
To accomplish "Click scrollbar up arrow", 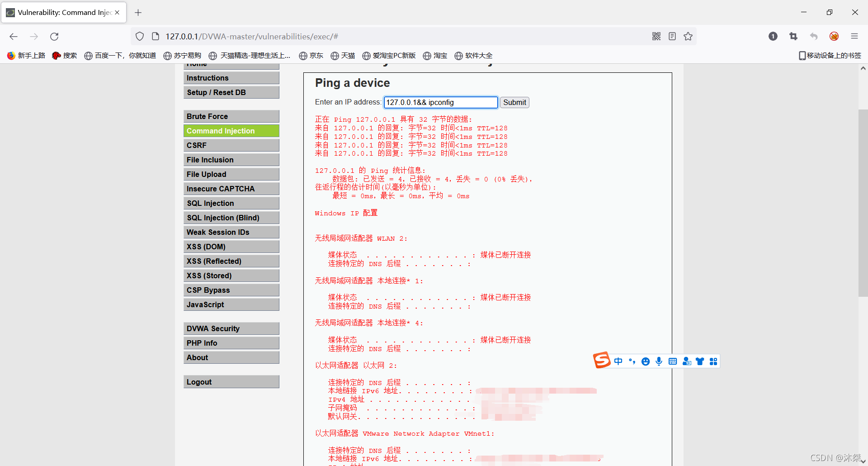I will [x=863, y=68].
